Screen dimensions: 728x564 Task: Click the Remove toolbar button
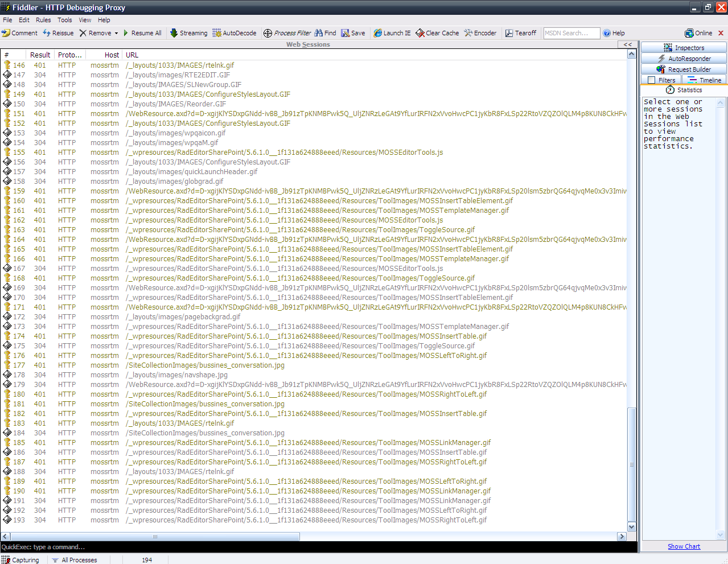95,33
